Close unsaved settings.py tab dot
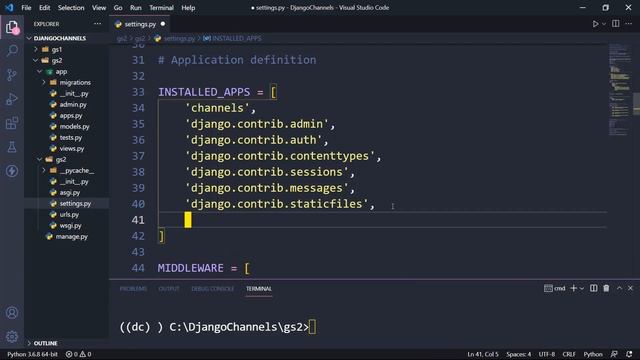640x360 pixels. [163, 24]
